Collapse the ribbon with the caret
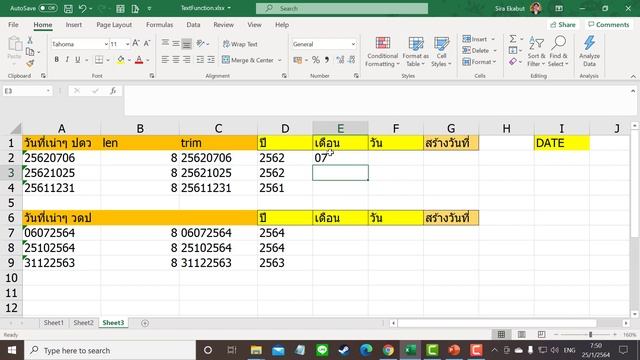 [633, 76]
